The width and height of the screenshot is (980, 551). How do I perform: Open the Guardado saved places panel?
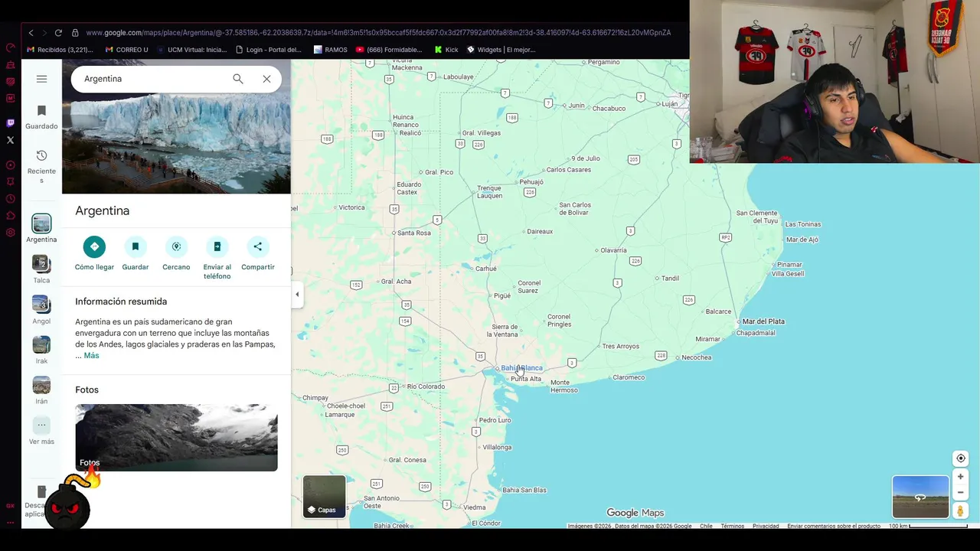(x=41, y=117)
